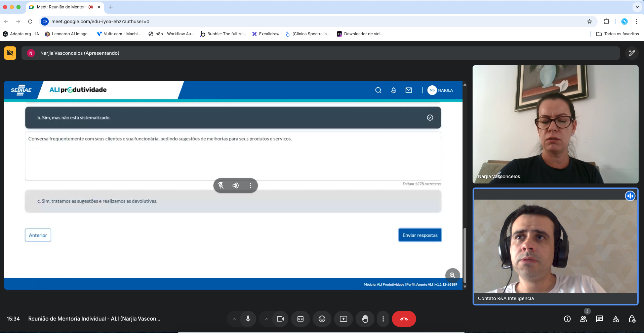The height and width of the screenshot is (333, 644).
Task: Open n8n - Workflow Au... bookmark
Action: click(x=171, y=34)
